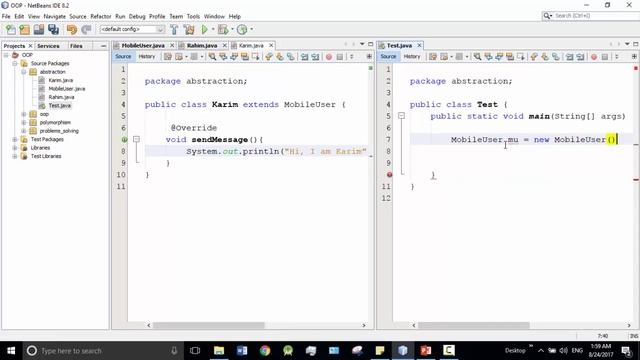
Task: Click the error marker on line 10
Action: (389, 175)
